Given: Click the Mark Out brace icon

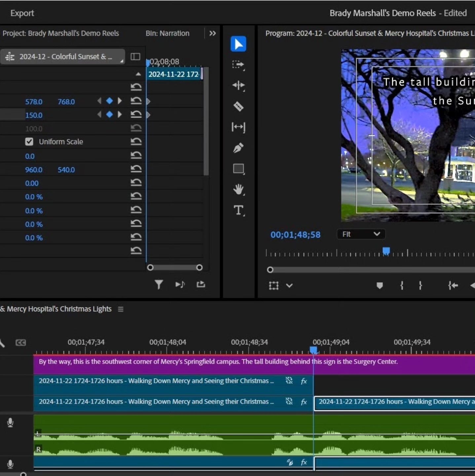Looking at the screenshot, I should (420, 285).
